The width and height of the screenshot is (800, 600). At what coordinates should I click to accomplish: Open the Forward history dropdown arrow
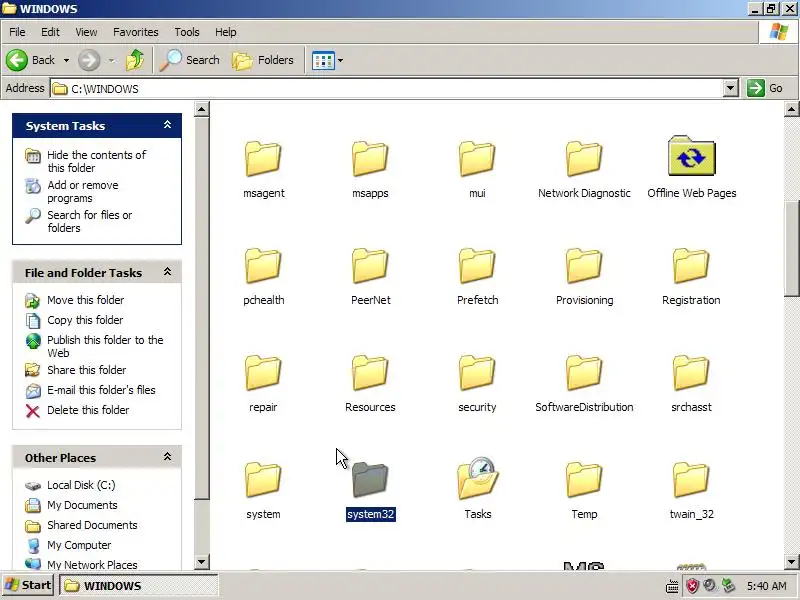[111, 61]
